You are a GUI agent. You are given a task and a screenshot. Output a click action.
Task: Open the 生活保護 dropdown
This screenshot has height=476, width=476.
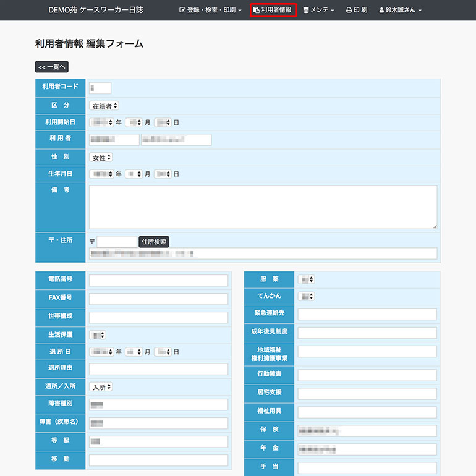tap(98, 335)
